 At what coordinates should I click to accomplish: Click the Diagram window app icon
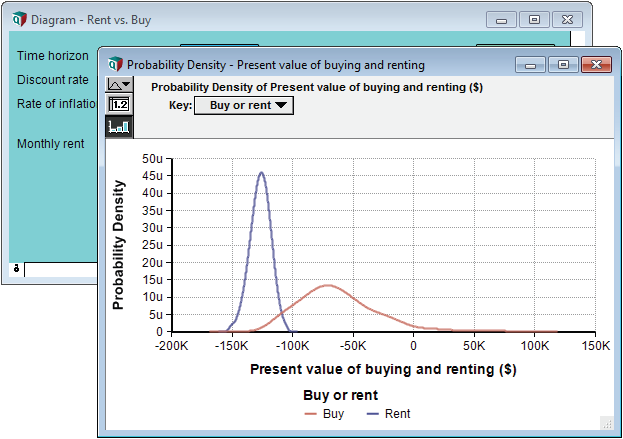coord(19,19)
